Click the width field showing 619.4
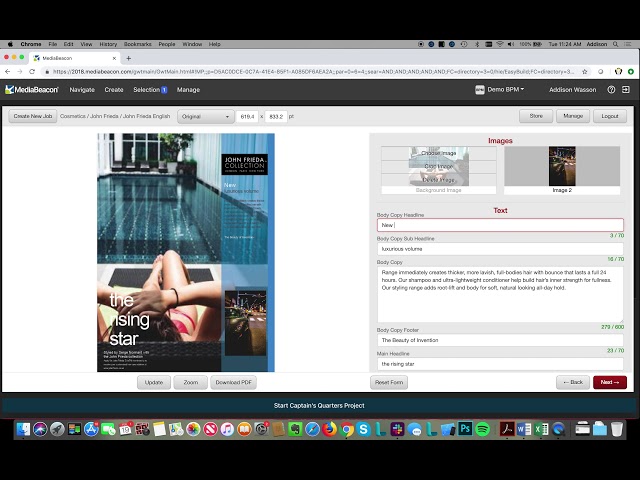 pos(247,117)
